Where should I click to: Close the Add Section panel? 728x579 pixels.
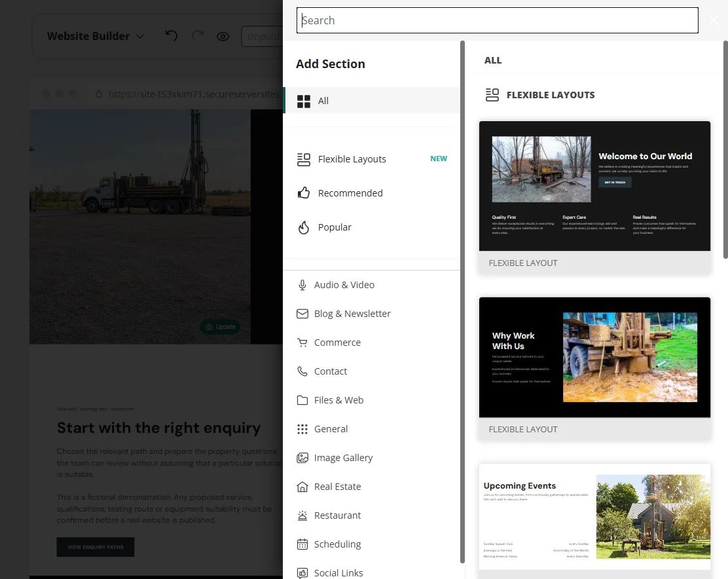click(714, 20)
